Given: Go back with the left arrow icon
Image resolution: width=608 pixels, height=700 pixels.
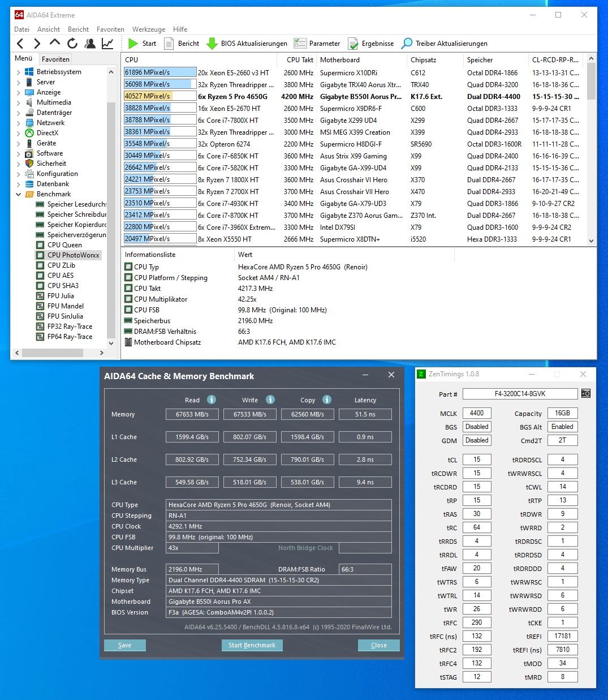Looking at the screenshot, I should coord(20,44).
